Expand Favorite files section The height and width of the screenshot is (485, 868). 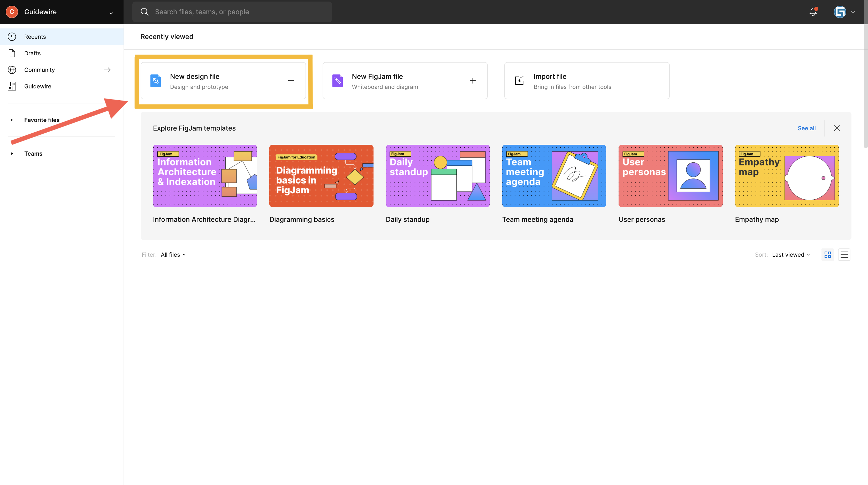[x=12, y=120]
